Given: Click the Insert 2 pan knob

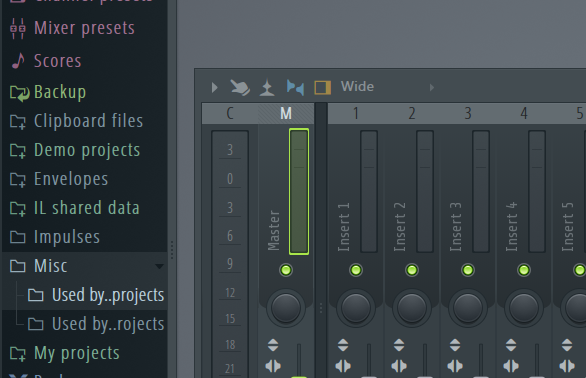Looking at the screenshot, I should (411, 308).
